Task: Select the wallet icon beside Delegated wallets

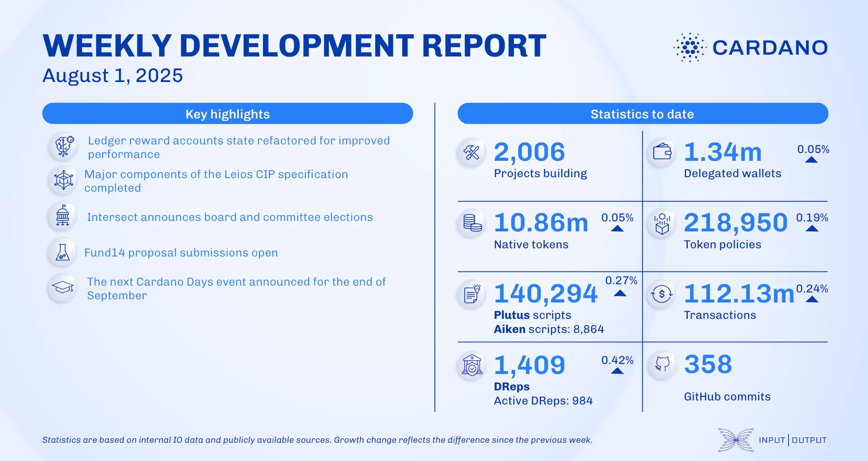Action: point(661,153)
